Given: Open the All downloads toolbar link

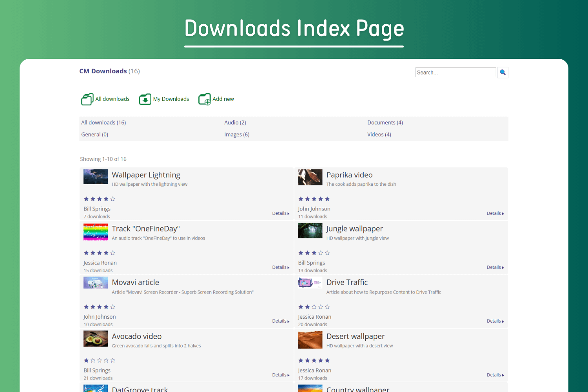Looking at the screenshot, I should [113, 99].
